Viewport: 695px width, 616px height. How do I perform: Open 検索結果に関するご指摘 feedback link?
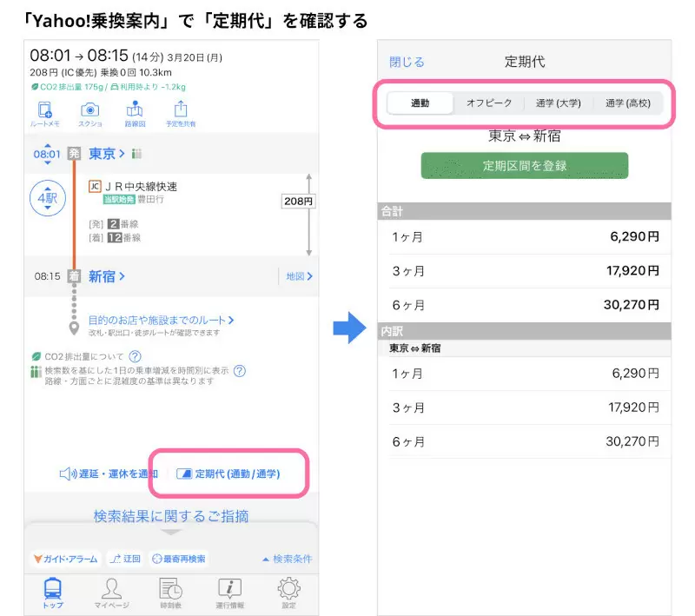click(x=171, y=516)
